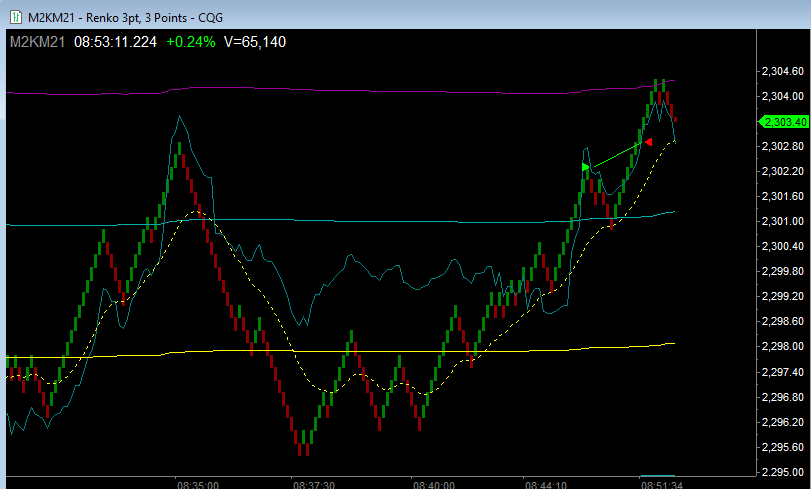811x489 pixels.
Task: Click the 2,300.40 price axis label
Action: coord(783,246)
